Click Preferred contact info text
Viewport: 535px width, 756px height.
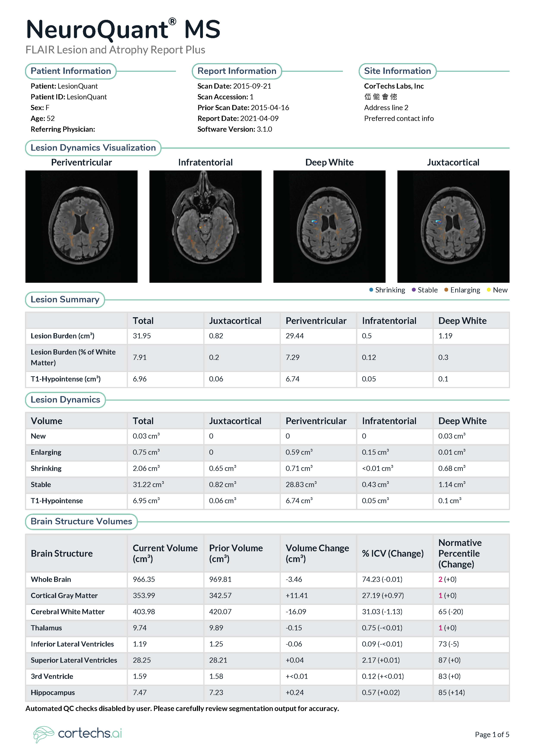(x=399, y=119)
